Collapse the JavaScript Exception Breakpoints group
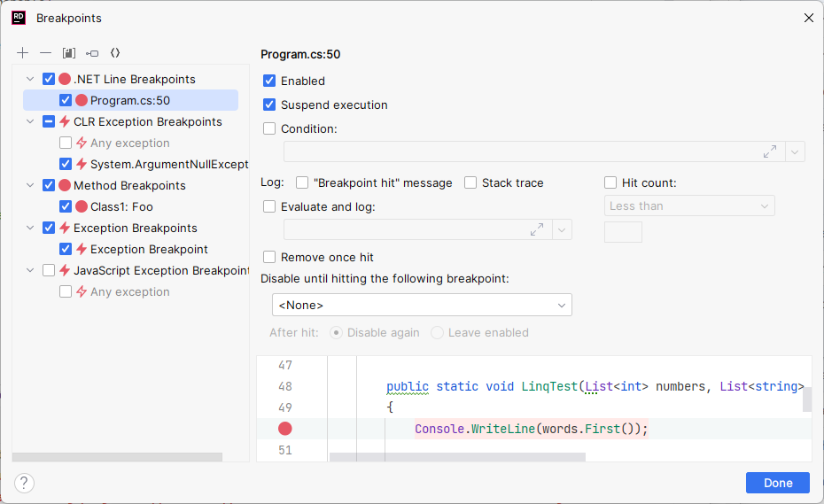This screenshot has width=824, height=504. coord(30,270)
